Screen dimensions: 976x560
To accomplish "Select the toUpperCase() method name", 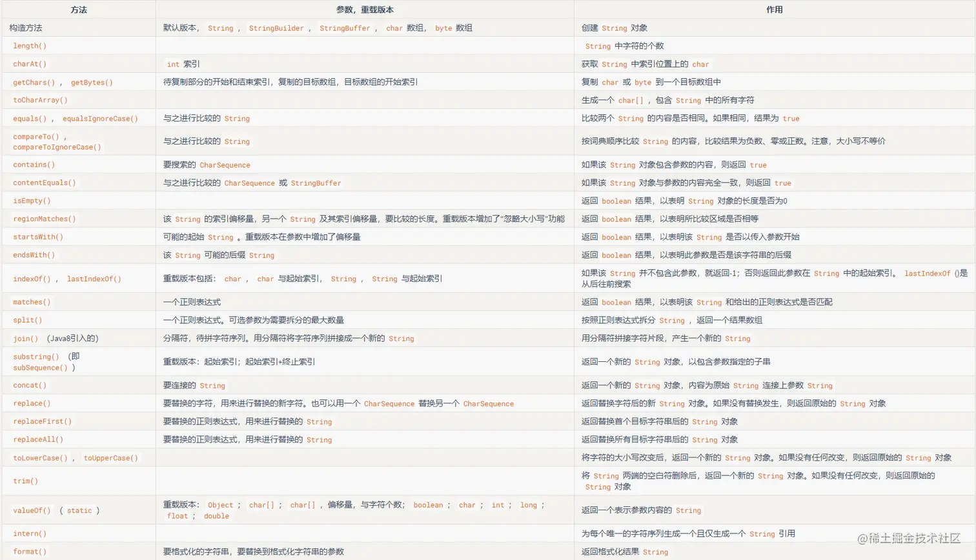I will (x=111, y=457).
